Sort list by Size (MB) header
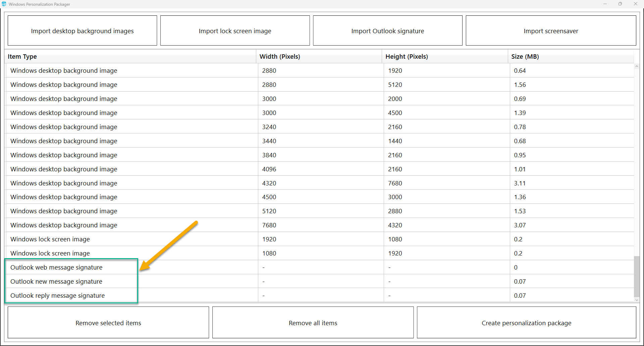This screenshot has width=644, height=346. tap(570, 57)
